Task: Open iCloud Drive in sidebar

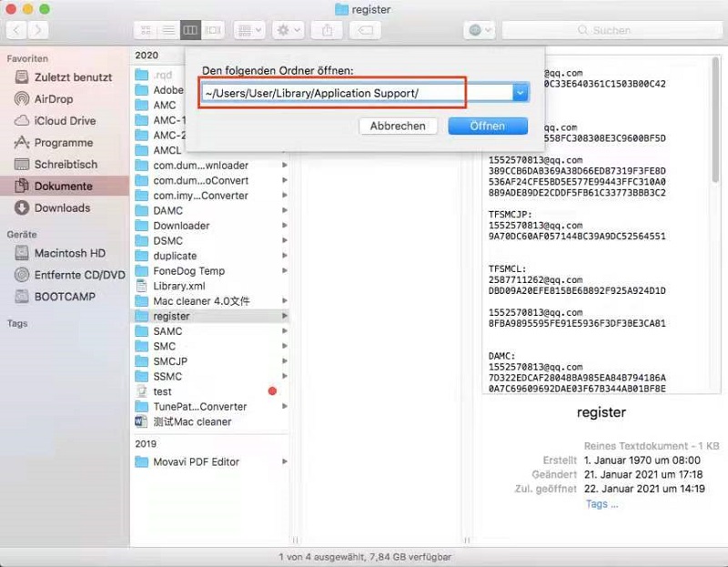Action: point(56,121)
